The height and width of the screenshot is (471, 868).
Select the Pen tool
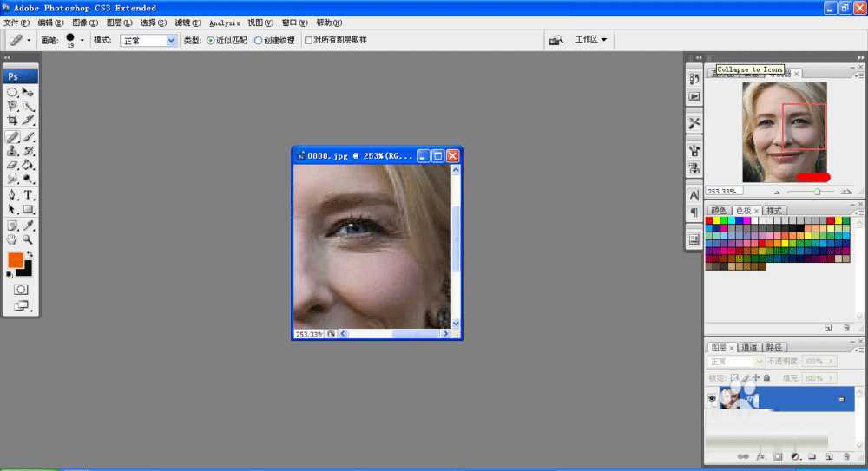click(x=12, y=195)
